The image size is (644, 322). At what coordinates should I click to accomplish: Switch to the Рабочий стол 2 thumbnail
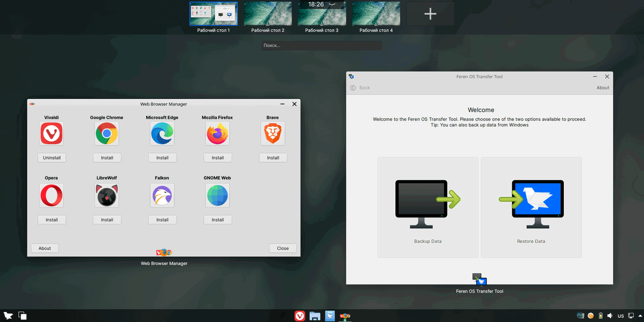[x=267, y=14]
